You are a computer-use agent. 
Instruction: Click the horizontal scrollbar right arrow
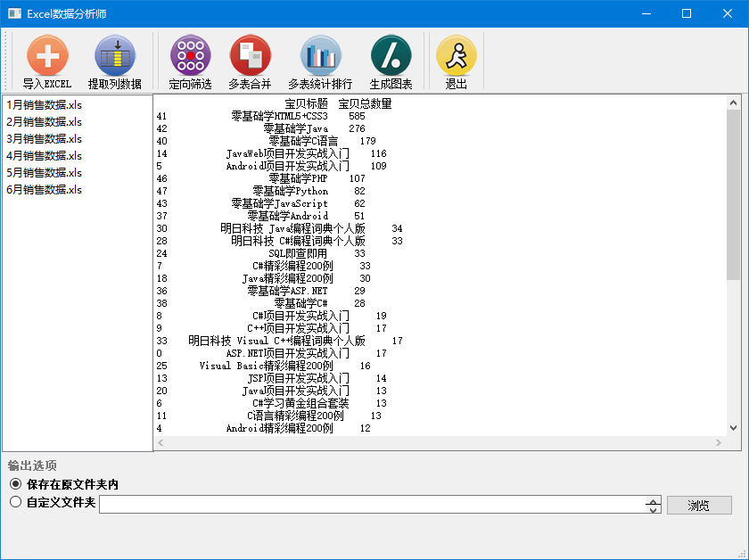point(719,443)
